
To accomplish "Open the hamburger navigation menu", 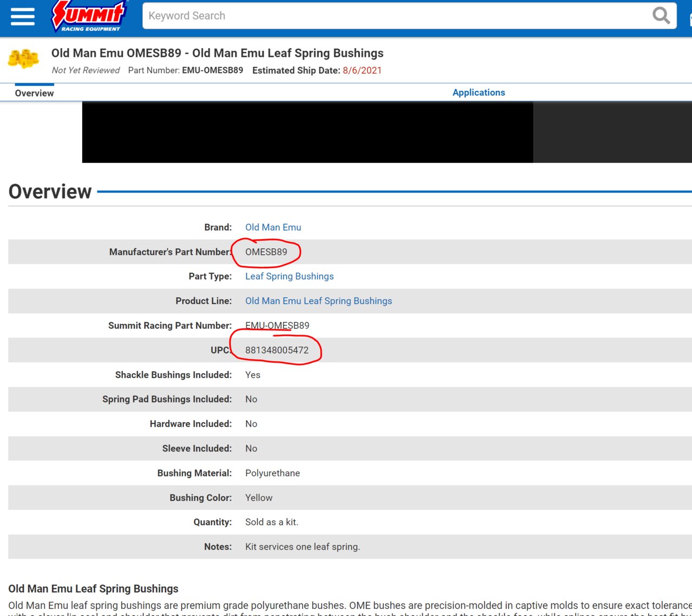I will [x=23, y=16].
